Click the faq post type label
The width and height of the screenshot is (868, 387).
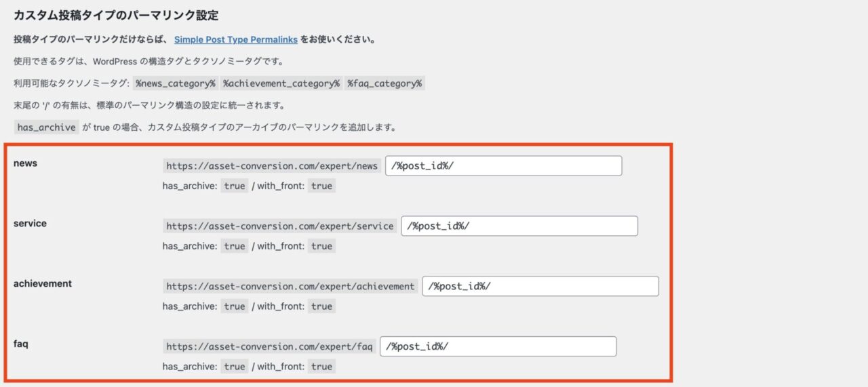tap(20, 344)
